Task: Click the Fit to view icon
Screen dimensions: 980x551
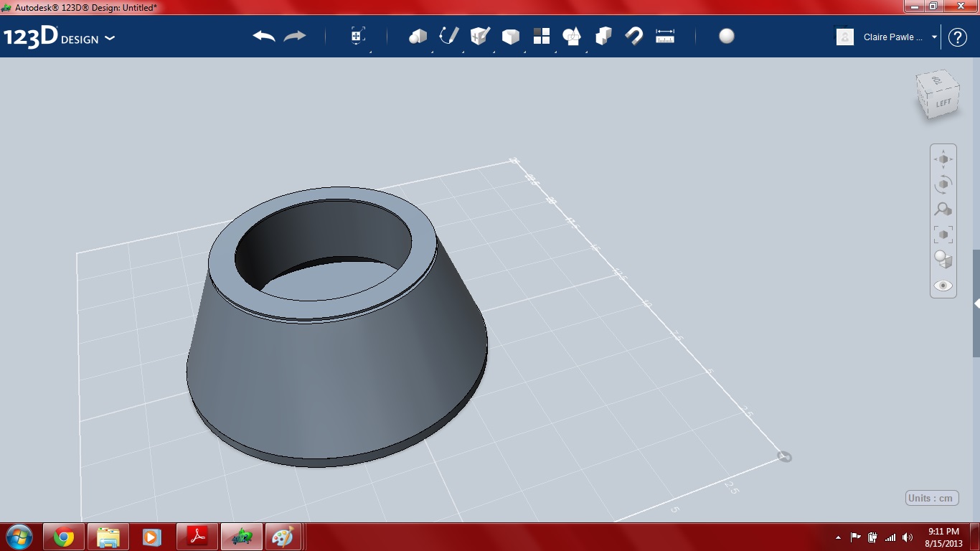Action: tap(943, 235)
